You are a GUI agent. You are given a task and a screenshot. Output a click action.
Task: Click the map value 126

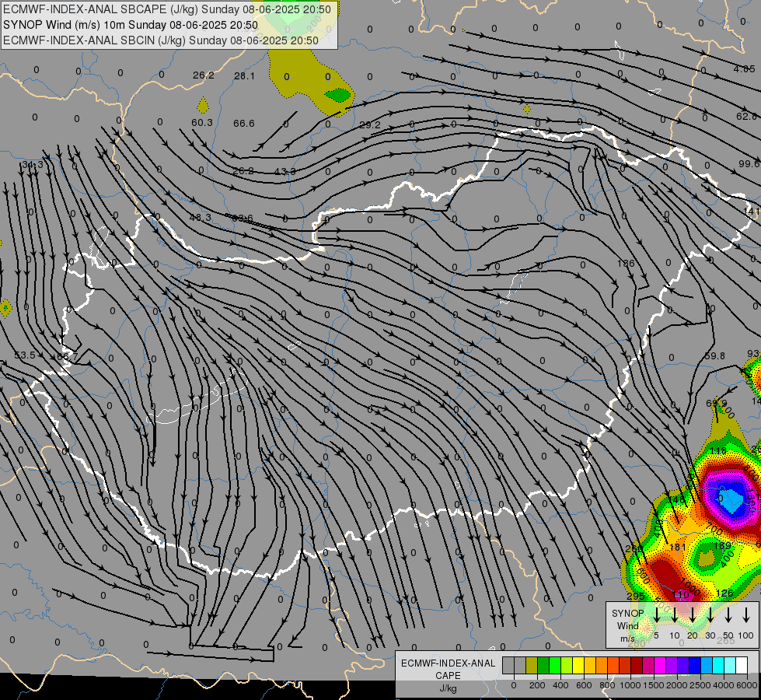724,593
